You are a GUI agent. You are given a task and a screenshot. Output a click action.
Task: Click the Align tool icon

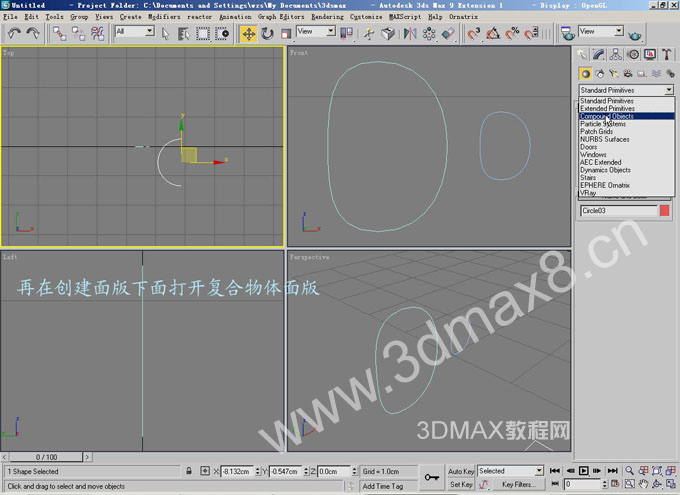[448, 33]
